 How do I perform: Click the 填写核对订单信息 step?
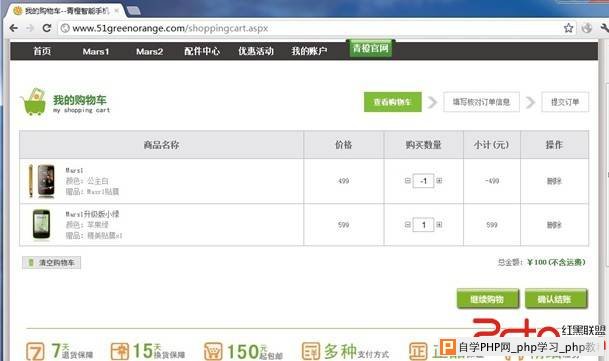click(481, 102)
